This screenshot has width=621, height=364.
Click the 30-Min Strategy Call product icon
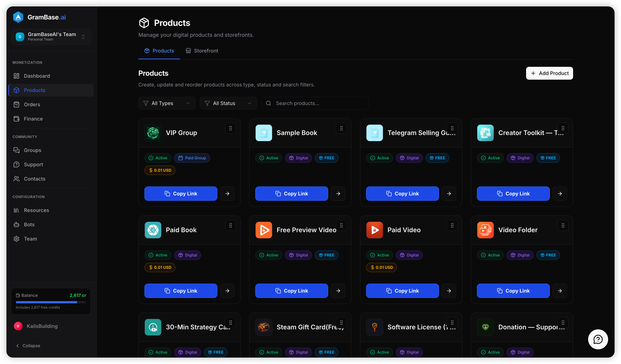pyautogui.click(x=153, y=327)
